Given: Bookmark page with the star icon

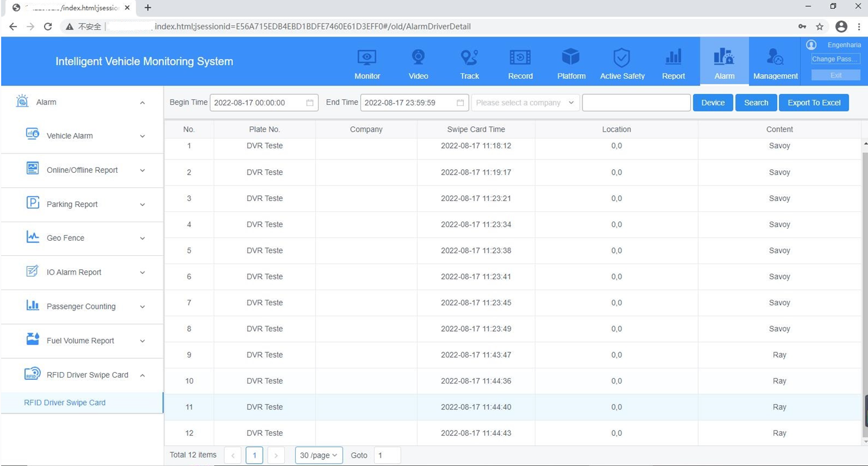Looking at the screenshot, I should [x=820, y=26].
